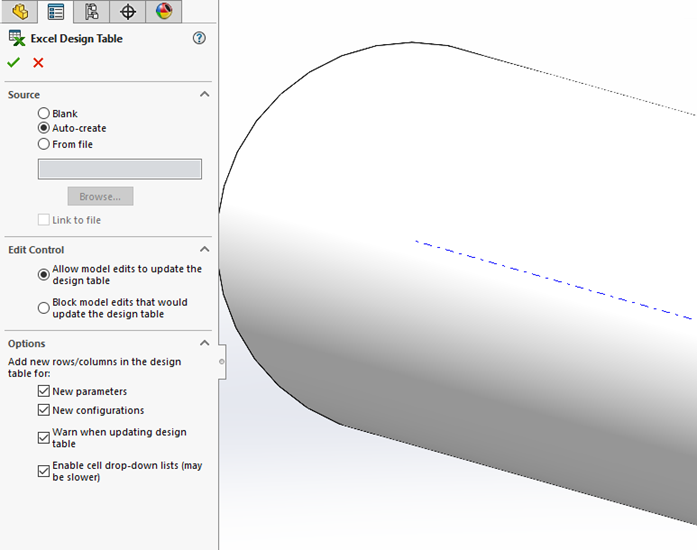Open the FeatureManager Design Tree tab
Viewport: 697px width, 550px height.
[x=20, y=11]
